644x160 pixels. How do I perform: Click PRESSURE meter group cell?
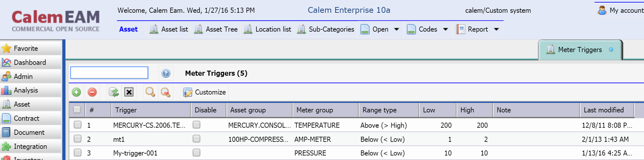[310, 153]
